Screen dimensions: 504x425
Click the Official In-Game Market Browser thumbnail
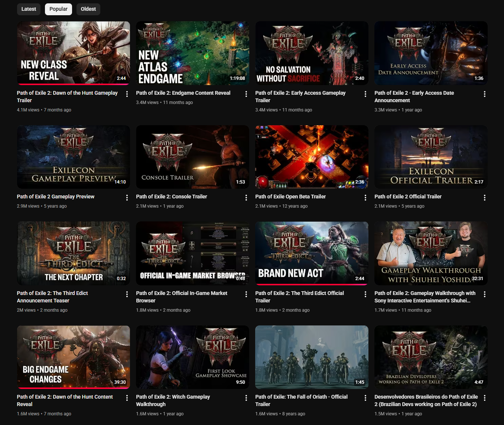pos(193,253)
